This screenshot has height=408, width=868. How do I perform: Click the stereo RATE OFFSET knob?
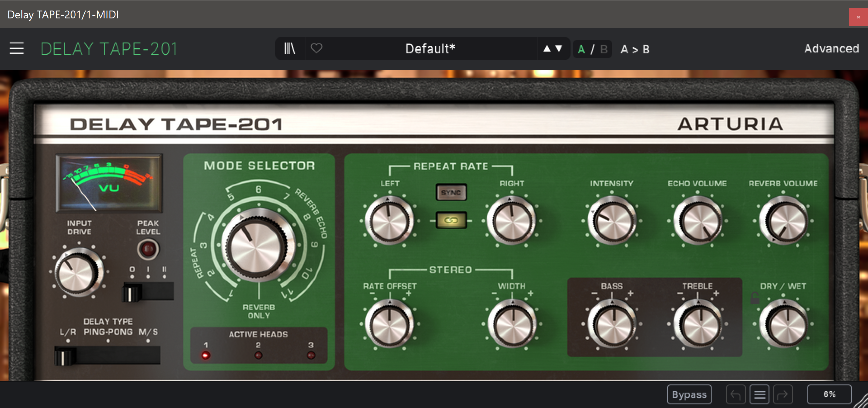389,324
